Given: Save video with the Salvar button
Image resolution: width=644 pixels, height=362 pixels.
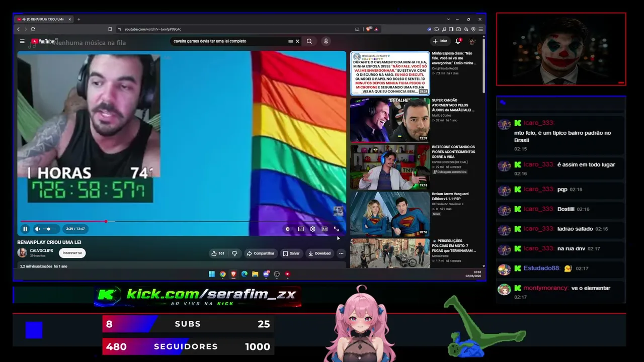Looking at the screenshot, I should (291, 253).
